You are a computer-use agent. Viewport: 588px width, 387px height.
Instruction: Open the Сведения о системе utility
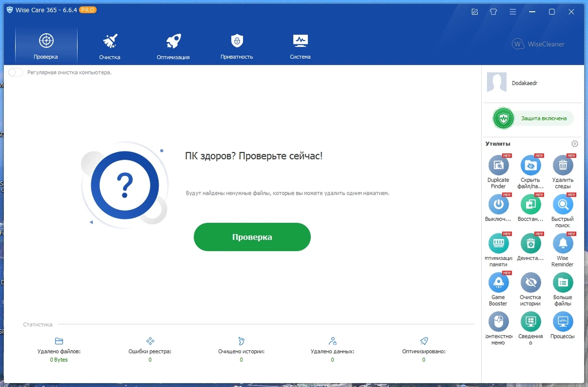click(531, 322)
